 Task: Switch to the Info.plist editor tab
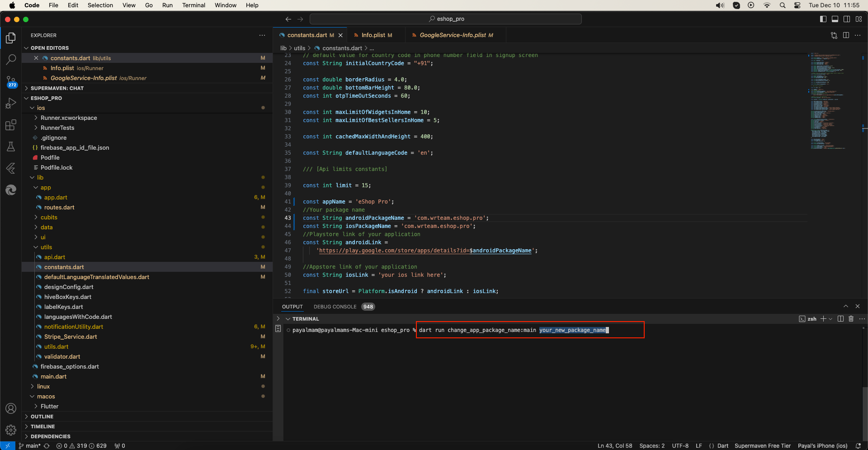coord(376,35)
